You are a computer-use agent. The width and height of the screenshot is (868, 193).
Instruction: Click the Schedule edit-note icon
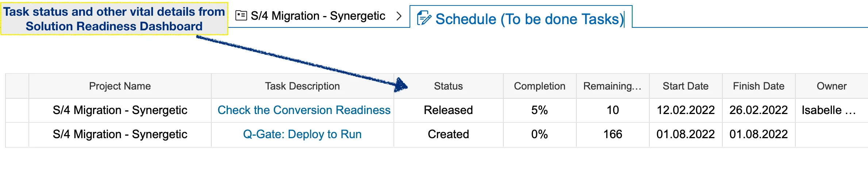424,18
